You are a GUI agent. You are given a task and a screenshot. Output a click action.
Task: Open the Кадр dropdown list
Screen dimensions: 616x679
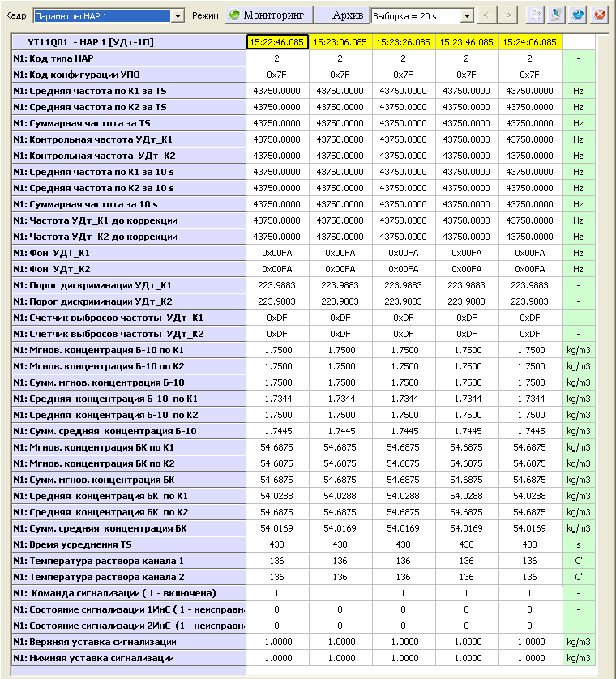click(178, 15)
